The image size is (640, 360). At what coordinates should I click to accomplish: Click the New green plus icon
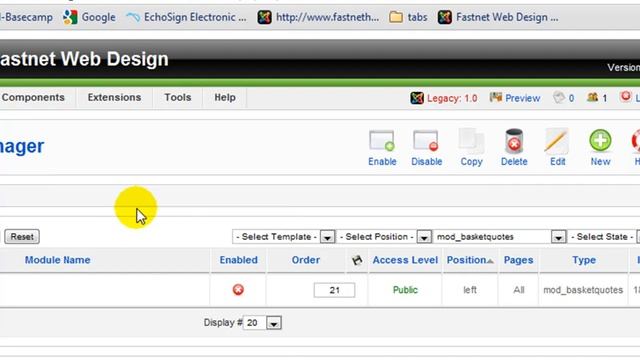point(600,140)
